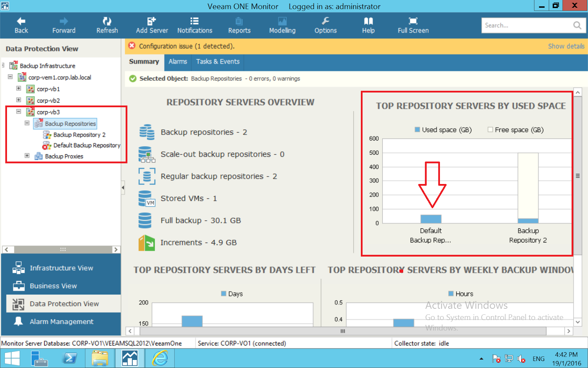Click the Full backup database icon
Screen dimensions: 588x368
pos(145,220)
